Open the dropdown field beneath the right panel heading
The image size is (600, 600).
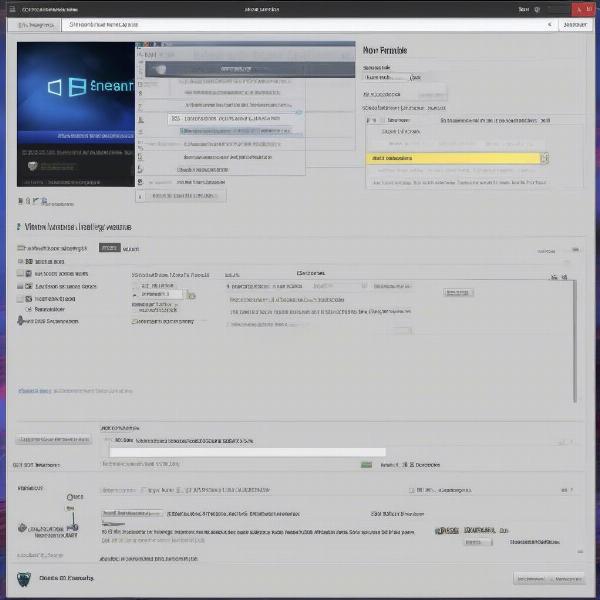point(385,77)
